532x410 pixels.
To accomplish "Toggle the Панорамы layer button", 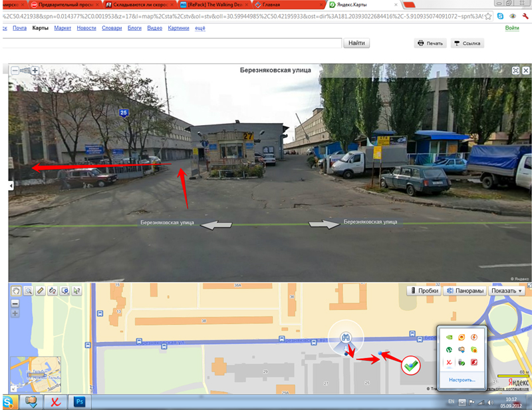I will (465, 291).
